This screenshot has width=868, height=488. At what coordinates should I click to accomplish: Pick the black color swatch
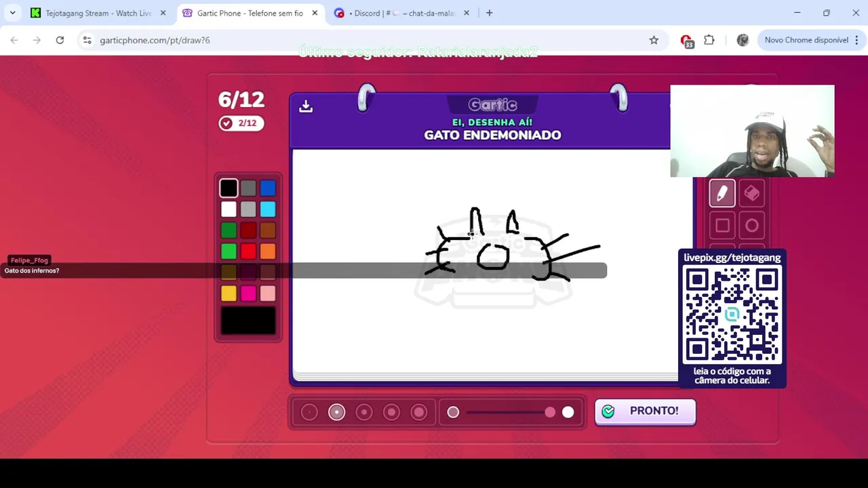[x=229, y=188]
